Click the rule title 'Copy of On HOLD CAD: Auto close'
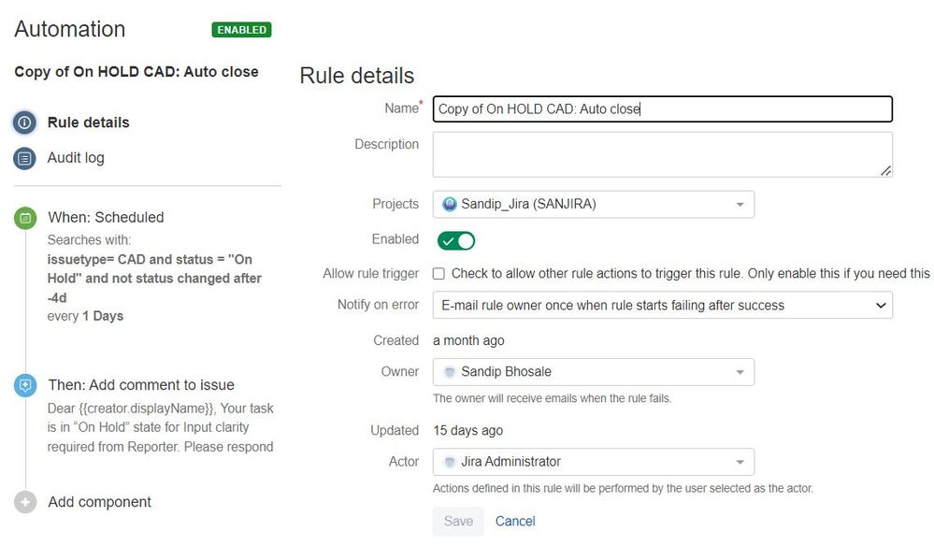The width and height of the screenshot is (934, 560). [x=137, y=72]
